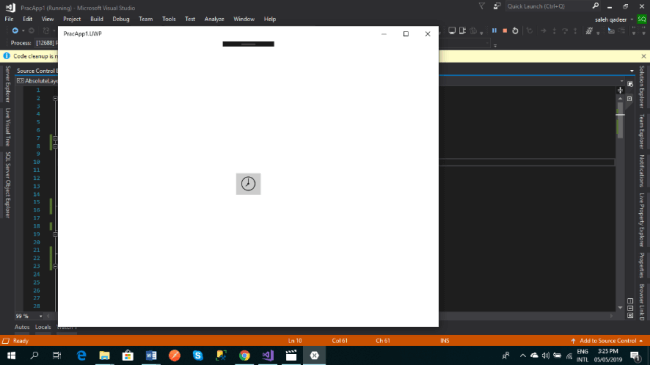Screen dimensions: 650x365
Task: Open the Help menu
Action: 269,19
